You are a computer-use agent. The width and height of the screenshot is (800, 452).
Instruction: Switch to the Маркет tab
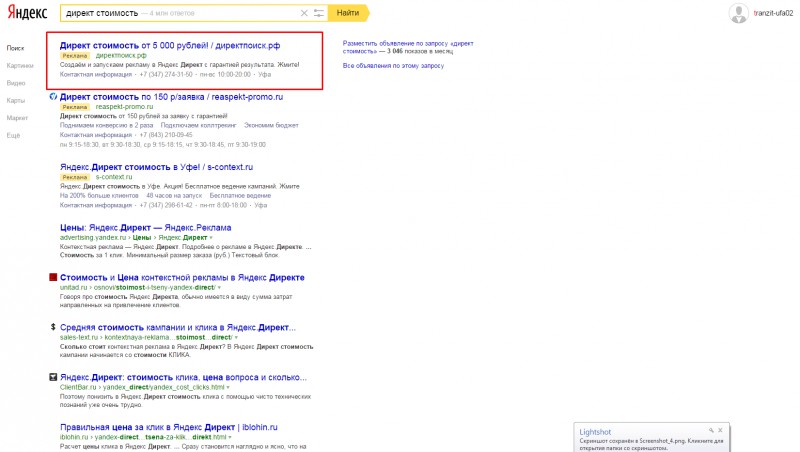pos(17,118)
